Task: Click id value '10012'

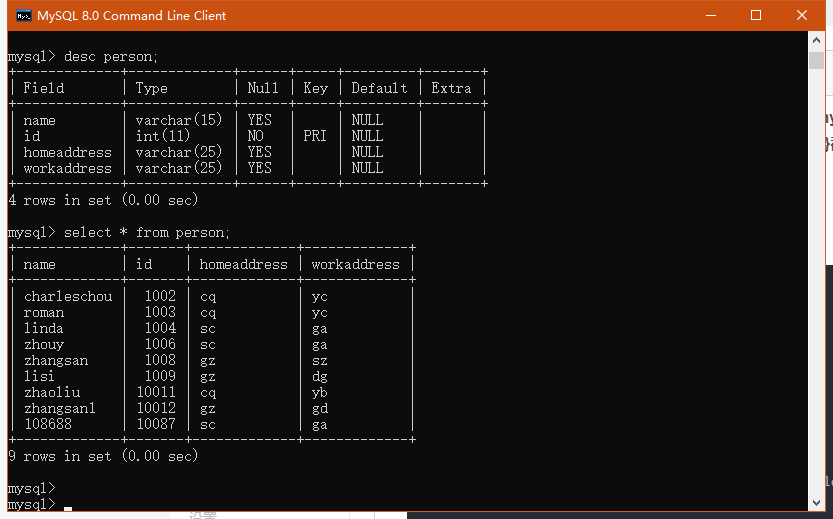Action: click(x=156, y=408)
